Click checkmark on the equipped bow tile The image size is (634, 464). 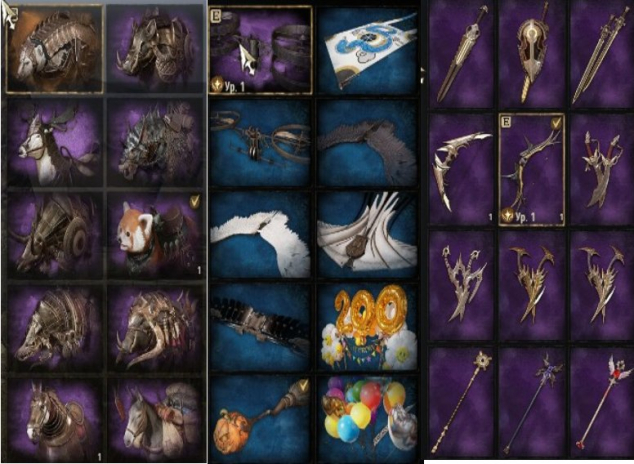coord(556,124)
